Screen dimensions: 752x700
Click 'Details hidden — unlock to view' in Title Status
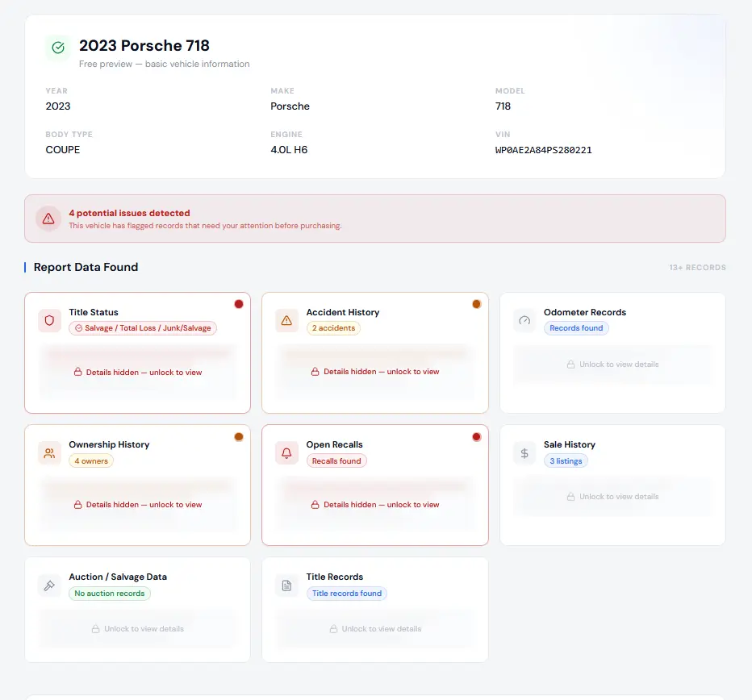[x=144, y=372]
